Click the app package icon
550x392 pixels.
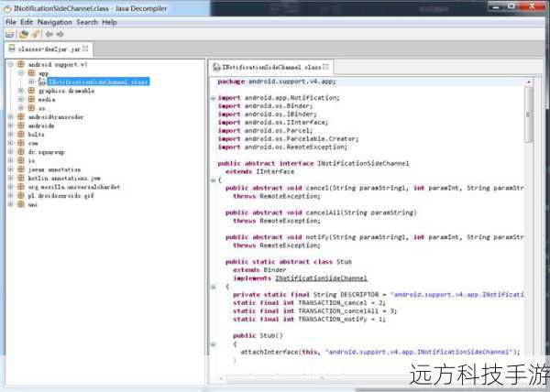click(x=31, y=73)
